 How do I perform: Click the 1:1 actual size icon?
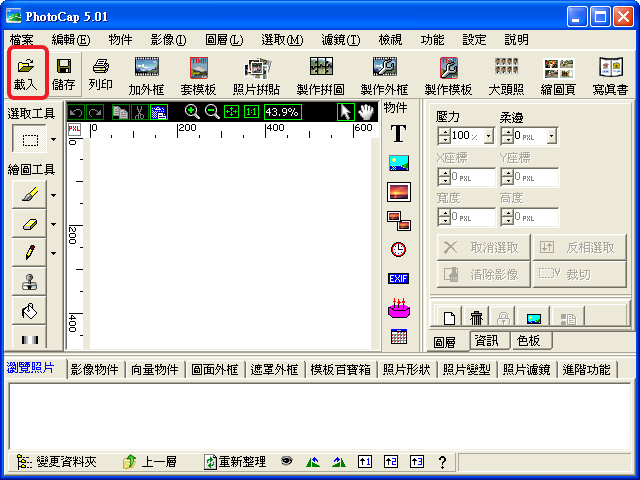point(251,111)
